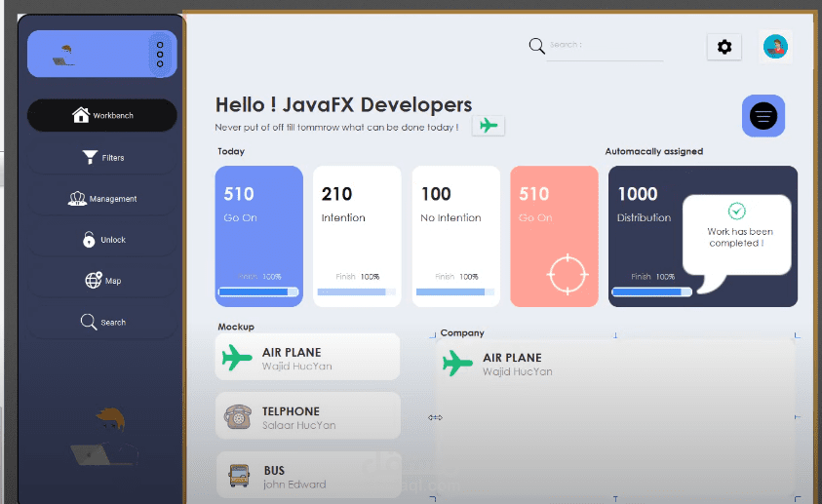Click the Filters funnel icon
This screenshot has width=822, height=504.
tap(90, 157)
